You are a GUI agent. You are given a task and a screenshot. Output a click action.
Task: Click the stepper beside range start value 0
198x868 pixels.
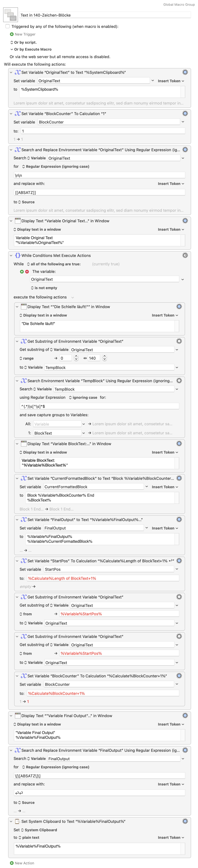tap(76, 358)
